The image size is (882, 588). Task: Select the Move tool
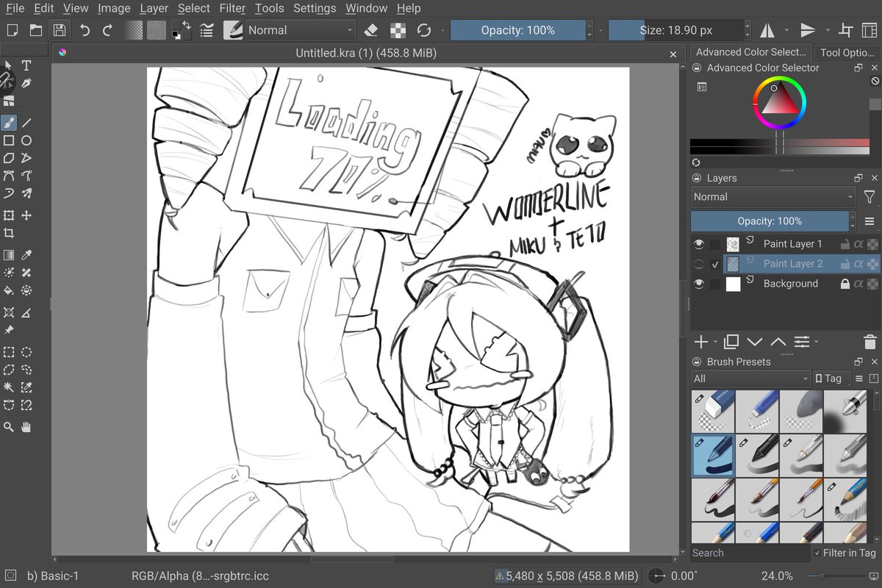(26, 215)
